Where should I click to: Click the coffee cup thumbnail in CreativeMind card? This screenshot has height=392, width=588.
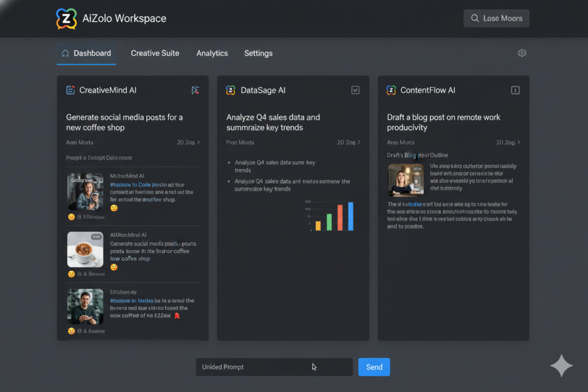(x=85, y=249)
